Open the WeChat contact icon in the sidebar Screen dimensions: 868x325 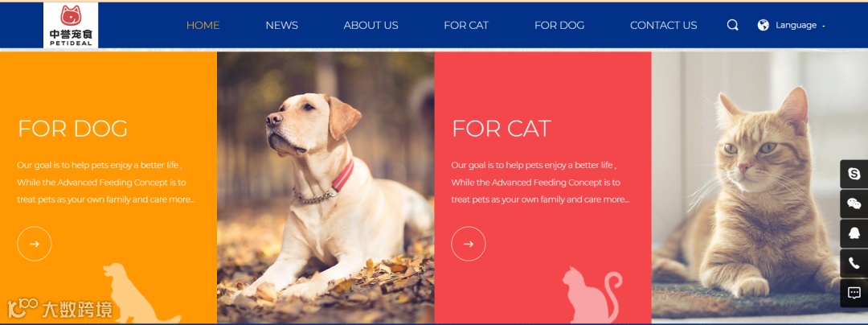point(854,204)
